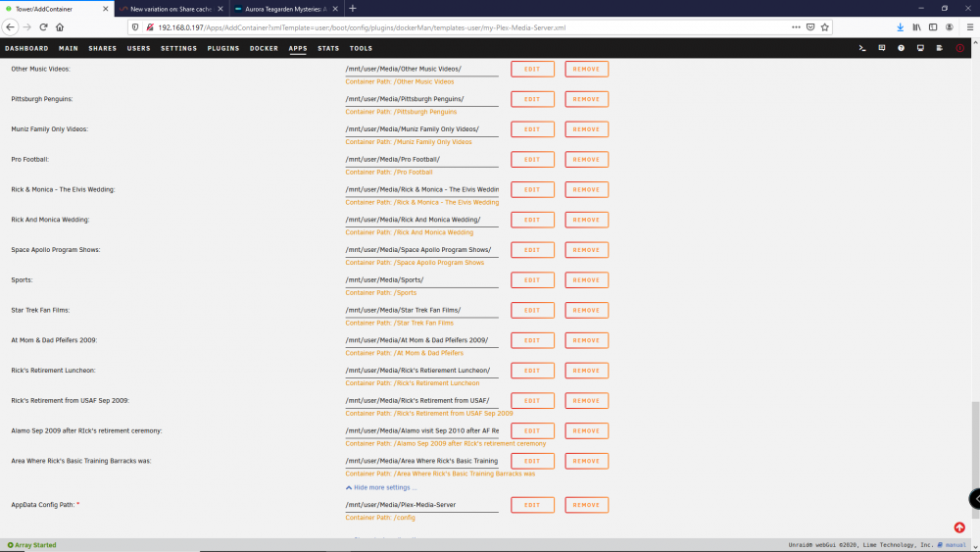Open the APPS menu

(298, 48)
